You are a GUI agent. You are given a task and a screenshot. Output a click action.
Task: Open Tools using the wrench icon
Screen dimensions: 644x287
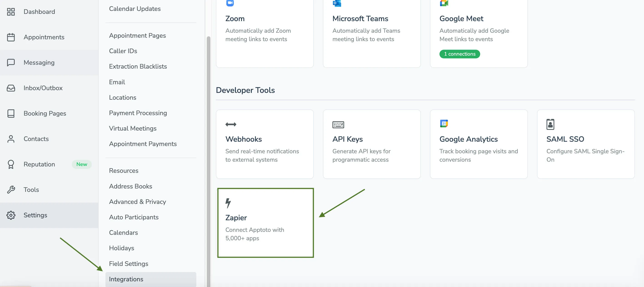tap(11, 190)
